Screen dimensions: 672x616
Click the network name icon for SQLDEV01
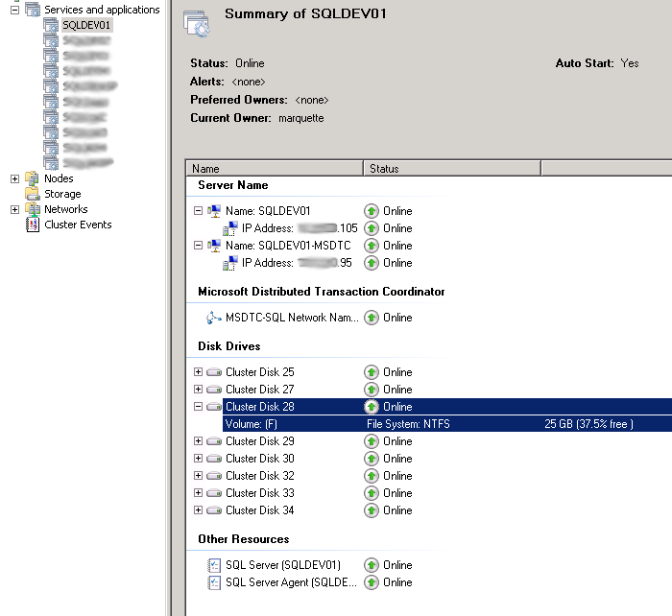pyautogui.click(x=214, y=211)
